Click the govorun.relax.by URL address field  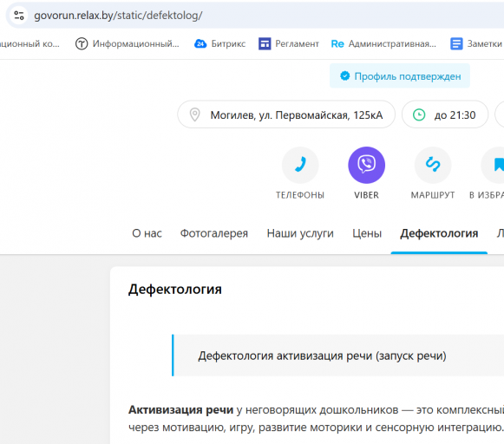pyautogui.click(x=118, y=16)
